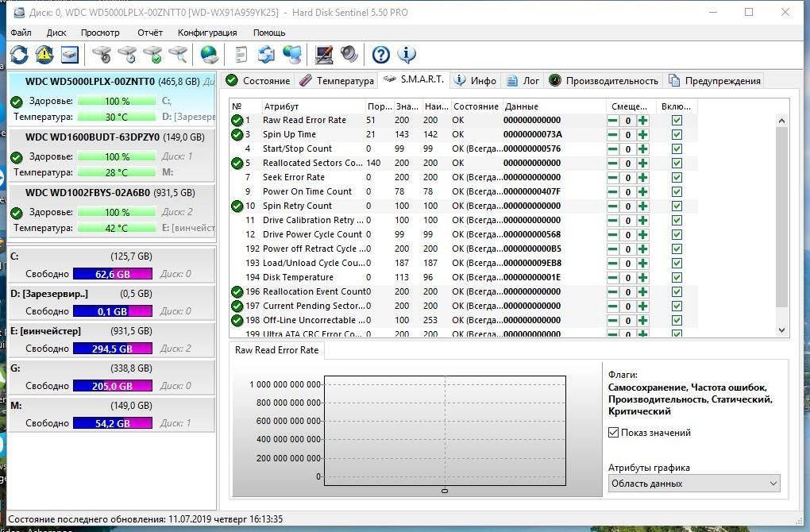Screen dimensions: 810x532
Task: Click the 62,6 GB free space bar of C:
Action: click(x=113, y=274)
